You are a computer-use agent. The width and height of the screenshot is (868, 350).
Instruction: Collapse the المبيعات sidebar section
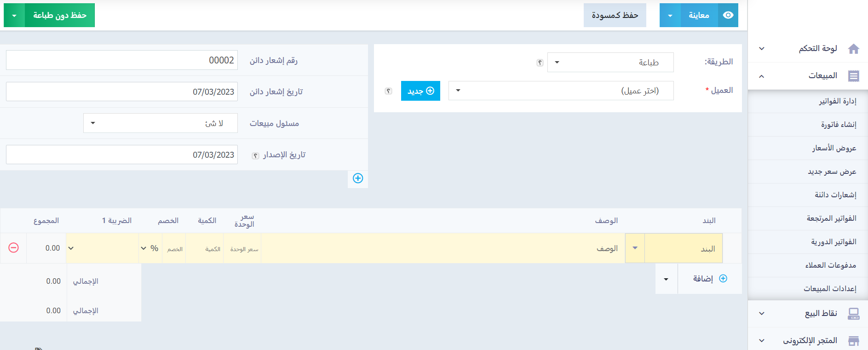[x=762, y=76]
